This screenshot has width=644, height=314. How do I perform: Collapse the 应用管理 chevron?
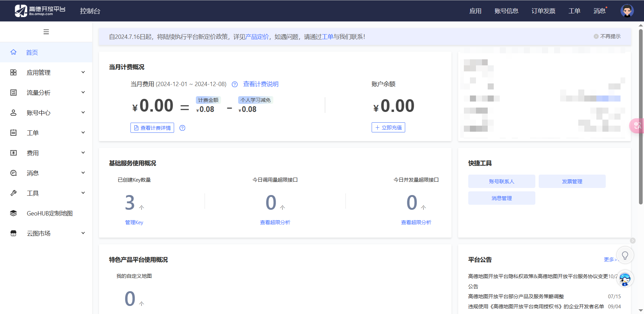pyautogui.click(x=83, y=72)
